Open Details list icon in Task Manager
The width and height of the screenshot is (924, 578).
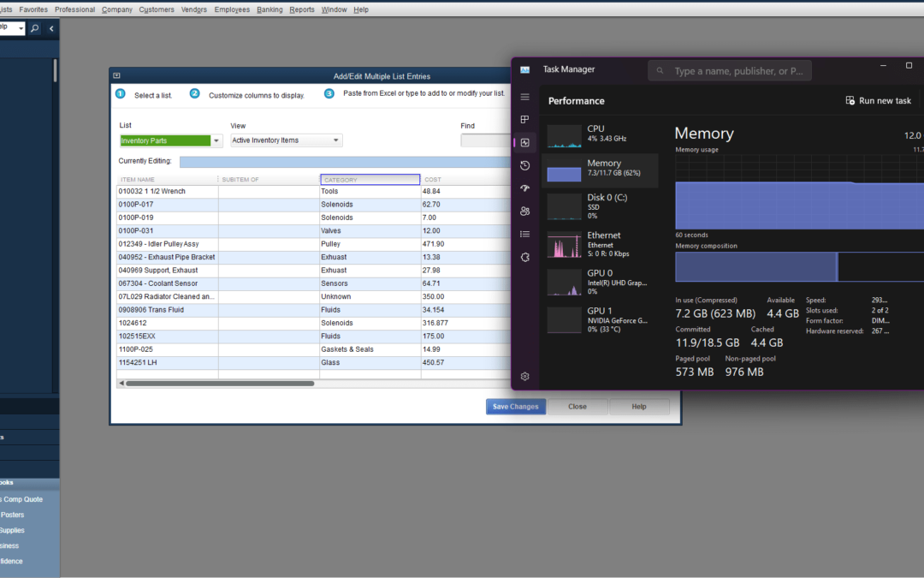click(524, 234)
